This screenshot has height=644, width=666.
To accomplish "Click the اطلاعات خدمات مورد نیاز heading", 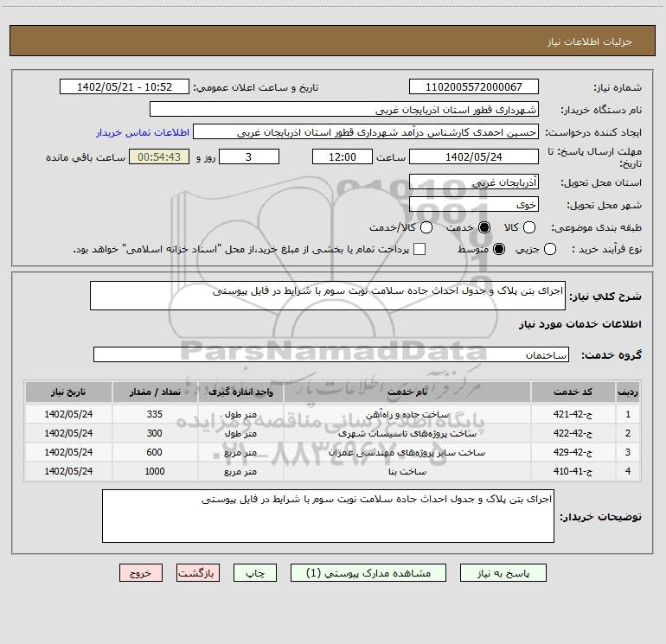I will click(580, 324).
